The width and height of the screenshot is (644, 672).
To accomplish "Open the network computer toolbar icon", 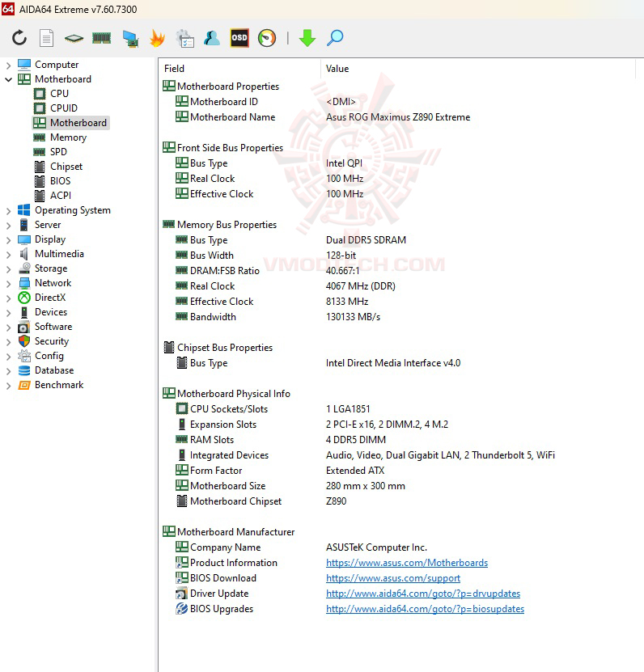I will point(130,38).
